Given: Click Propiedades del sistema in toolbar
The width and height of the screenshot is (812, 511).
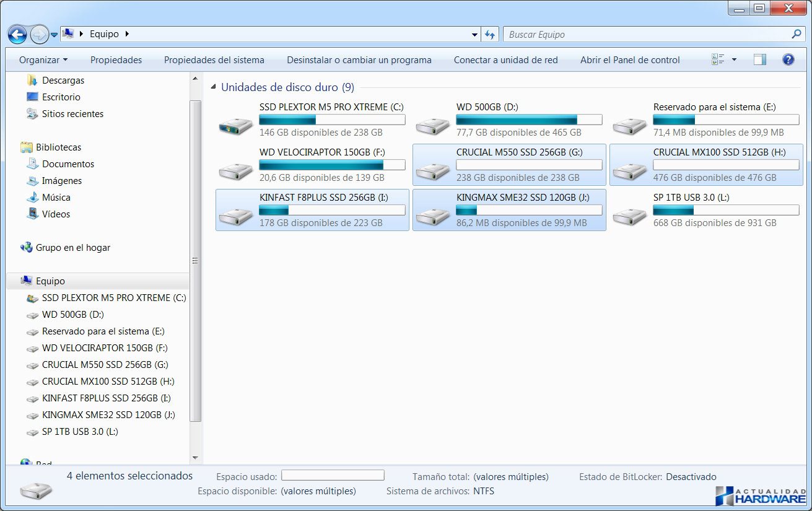Looking at the screenshot, I should coord(214,60).
